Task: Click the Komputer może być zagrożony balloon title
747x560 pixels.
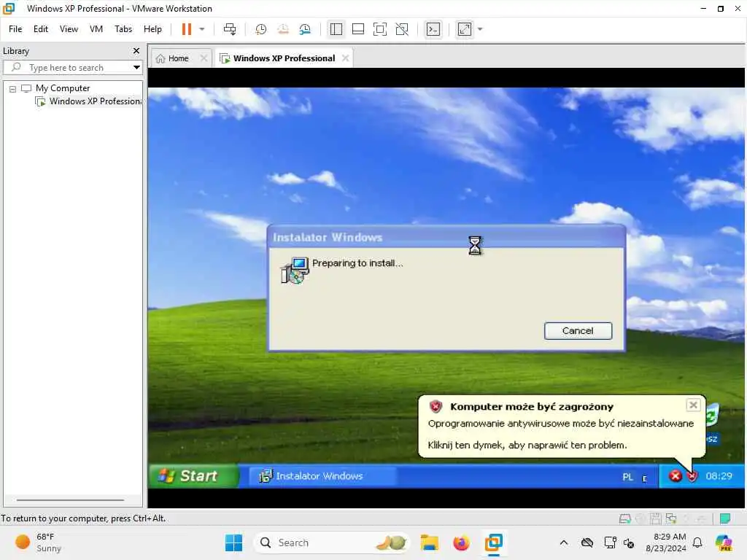Action: click(x=531, y=407)
